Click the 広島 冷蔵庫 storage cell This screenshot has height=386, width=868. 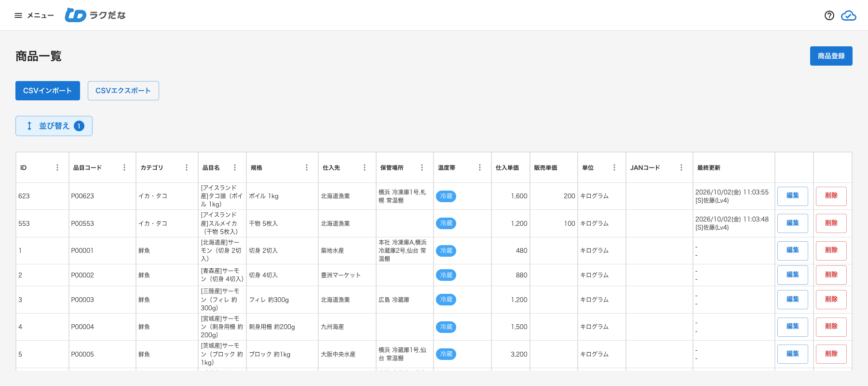coord(405,300)
